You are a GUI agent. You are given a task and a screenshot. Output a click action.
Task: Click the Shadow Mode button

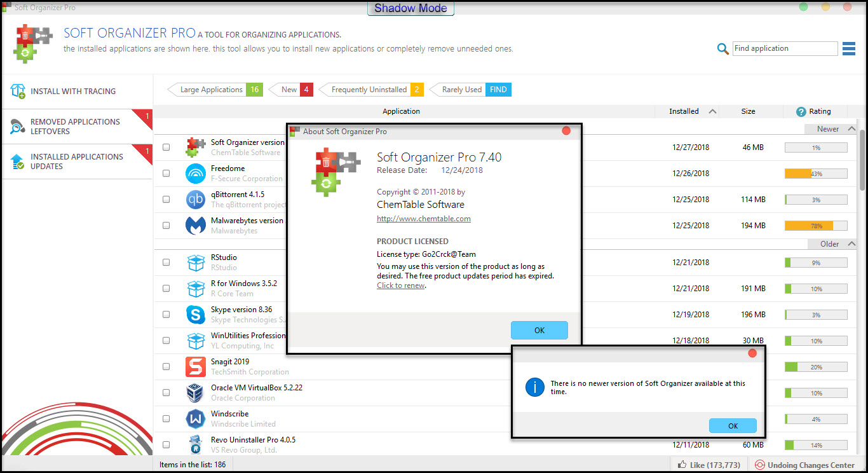(x=410, y=8)
